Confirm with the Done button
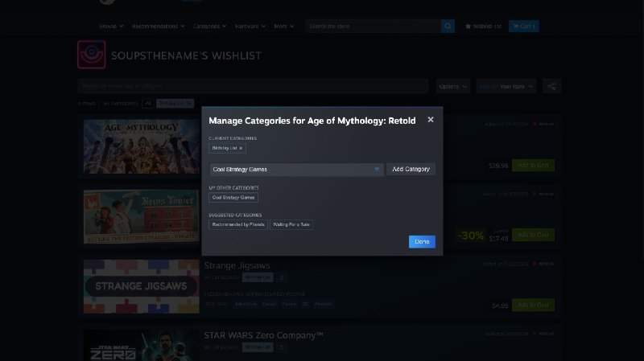Image resolution: width=644 pixels, height=361 pixels. 422,242
